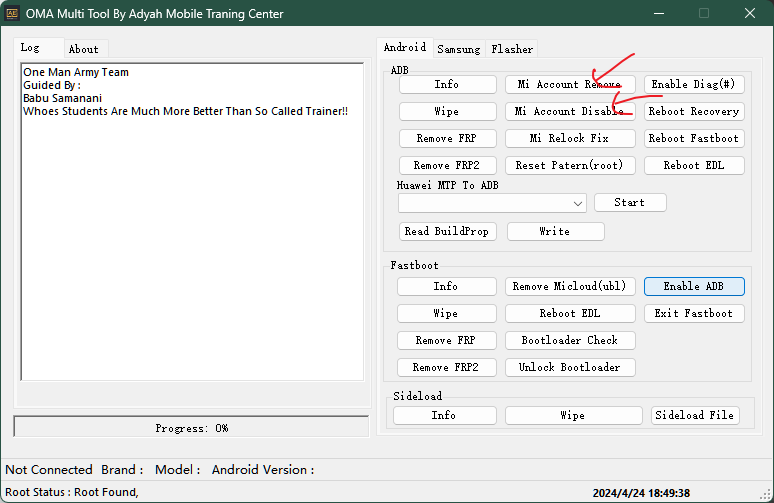Click Fastboot Remove FRP button
This screenshot has height=503, width=774.
click(447, 341)
